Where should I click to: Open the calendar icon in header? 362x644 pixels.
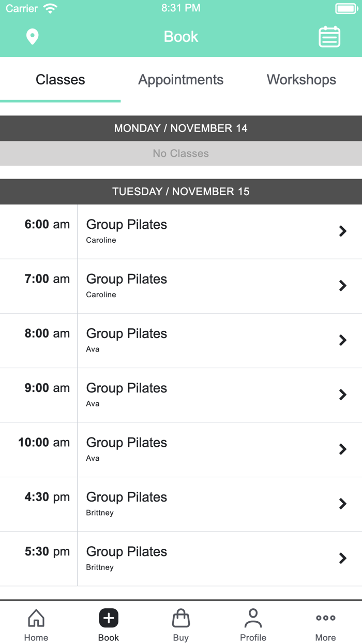point(329,37)
